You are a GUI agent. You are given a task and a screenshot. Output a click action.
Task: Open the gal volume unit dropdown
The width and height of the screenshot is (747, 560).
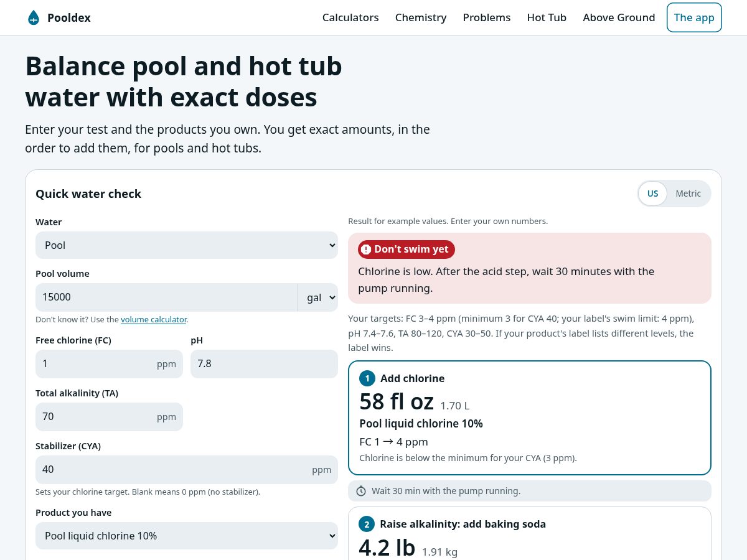(318, 297)
